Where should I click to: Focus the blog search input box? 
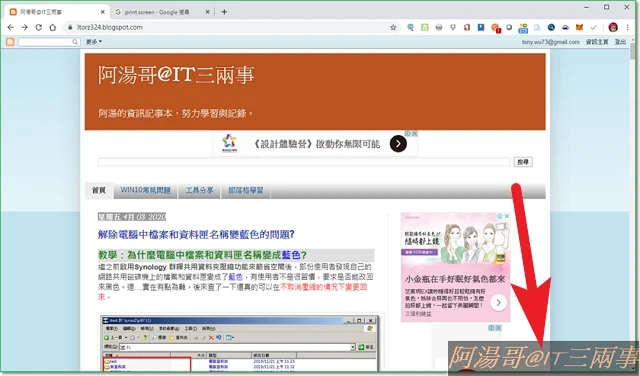304,162
